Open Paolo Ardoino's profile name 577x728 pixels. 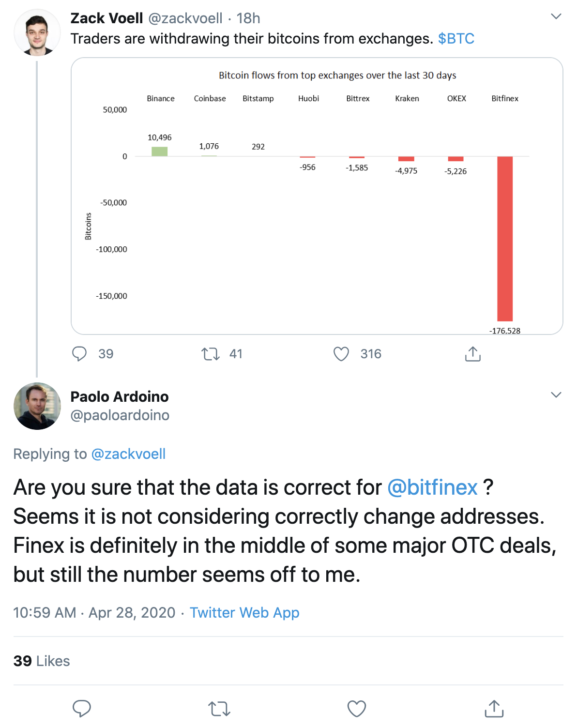120,397
